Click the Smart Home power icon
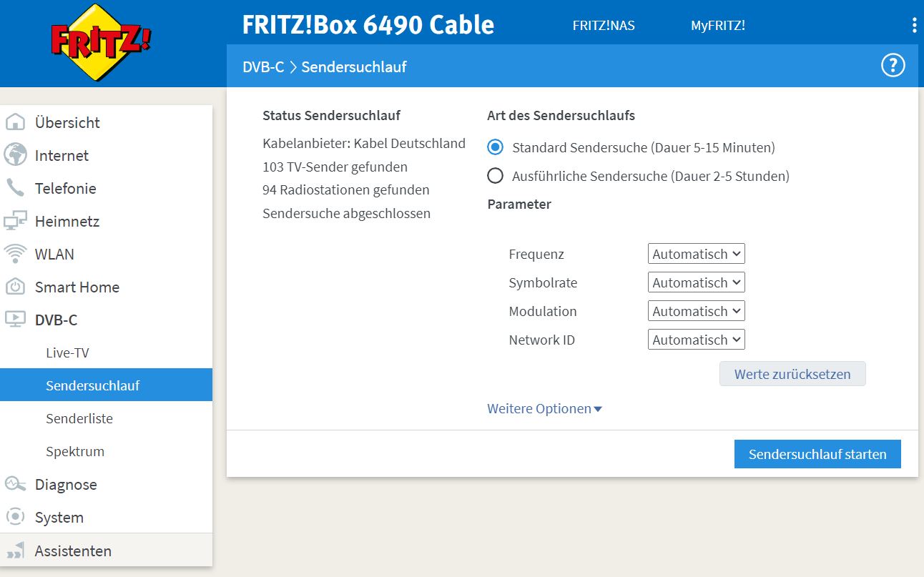 pyautogui.click(x=15, y=287)
